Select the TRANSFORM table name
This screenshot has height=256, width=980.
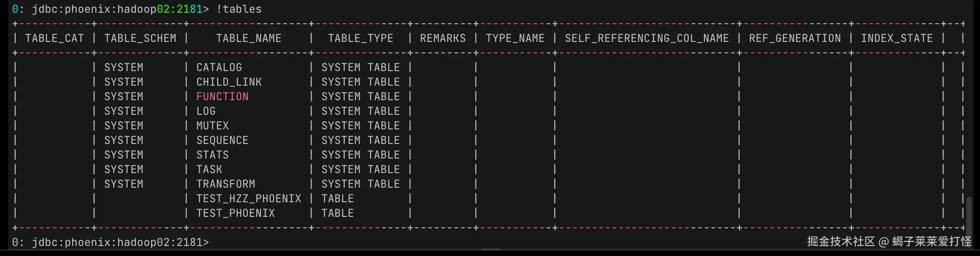click(x=225, y=184)
